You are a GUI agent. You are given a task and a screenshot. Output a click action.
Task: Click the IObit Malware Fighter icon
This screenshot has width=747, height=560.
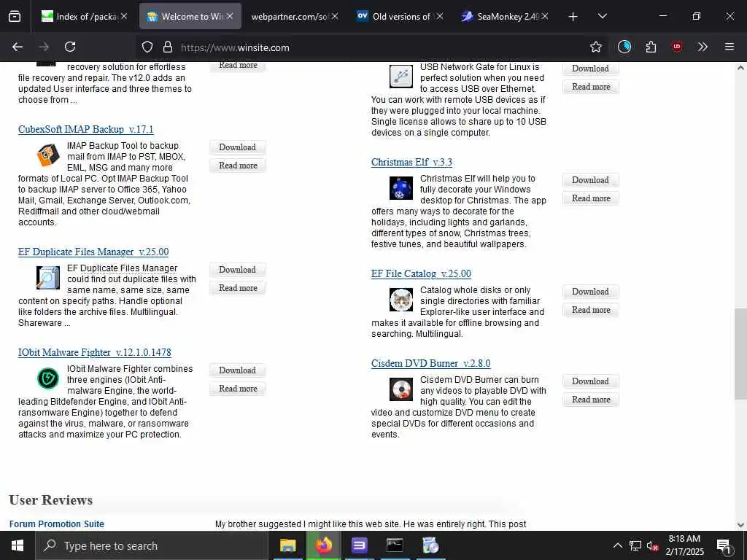(48, 378)
